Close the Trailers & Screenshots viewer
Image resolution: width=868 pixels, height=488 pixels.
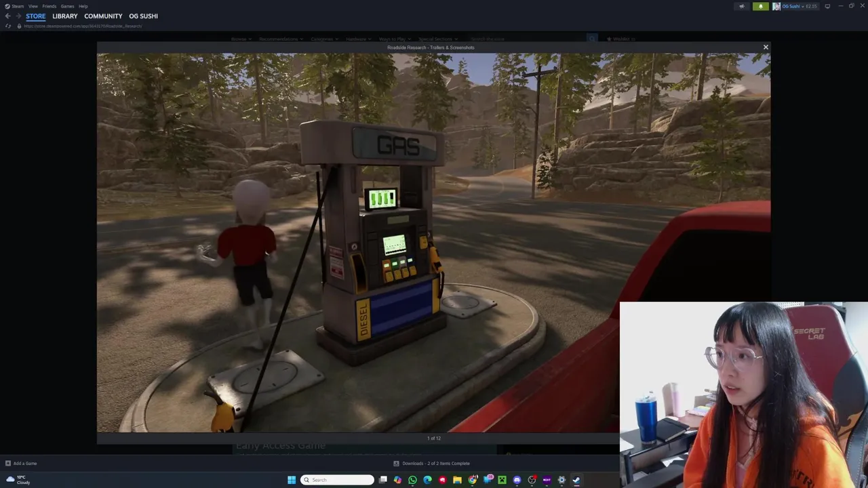[x=766, y=47]
